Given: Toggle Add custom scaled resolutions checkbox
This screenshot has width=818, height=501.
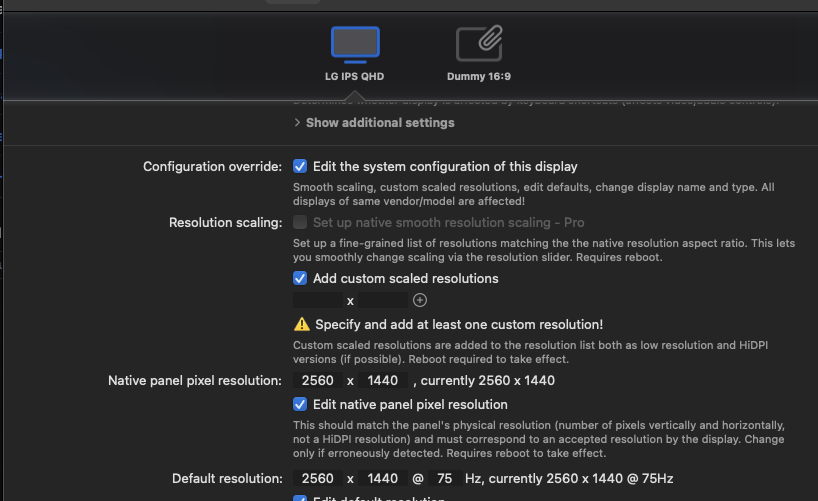Looking at the screenshot, I should (x=300, y=279).
